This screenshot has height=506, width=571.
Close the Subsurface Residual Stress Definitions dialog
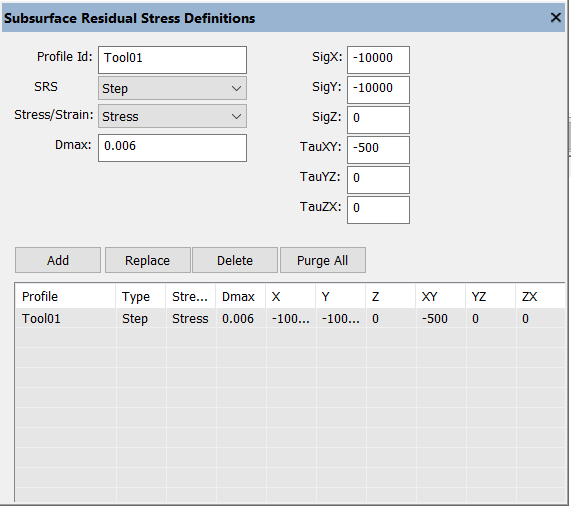click(555, 17)
